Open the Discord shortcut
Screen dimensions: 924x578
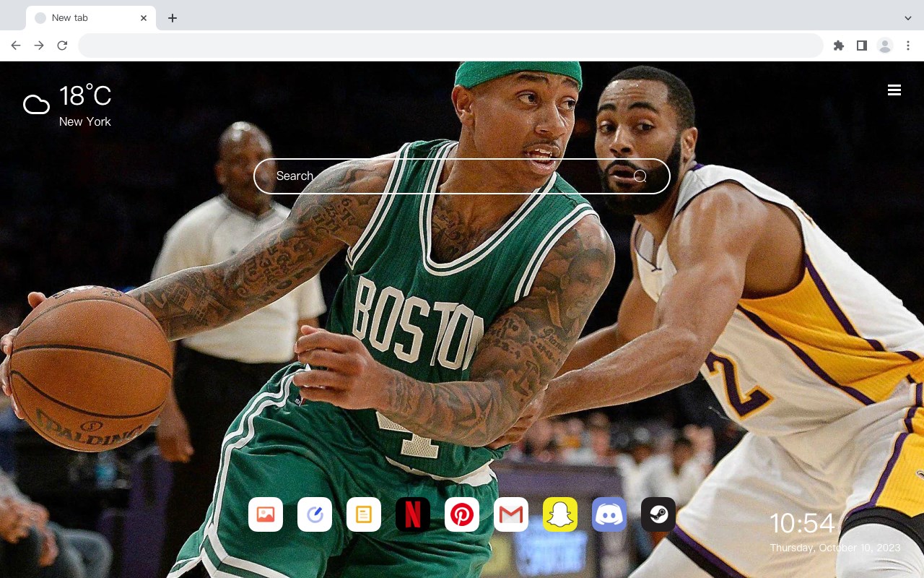click(609, 514)
